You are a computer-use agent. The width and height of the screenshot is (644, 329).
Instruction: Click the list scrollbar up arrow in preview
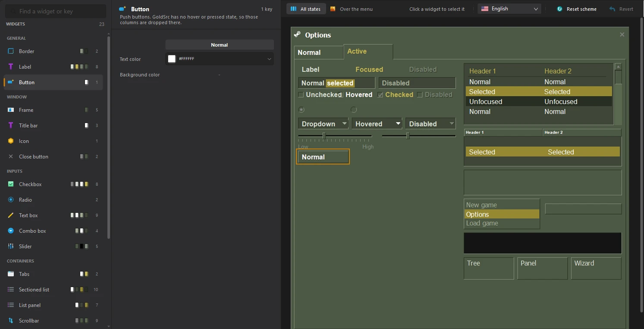[x=618, y=66]
